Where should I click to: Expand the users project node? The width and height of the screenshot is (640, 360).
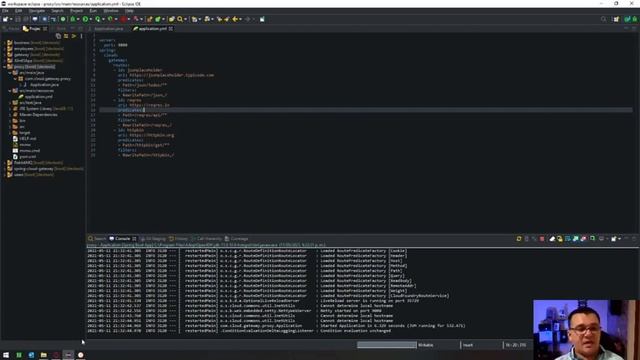(4, 175)
